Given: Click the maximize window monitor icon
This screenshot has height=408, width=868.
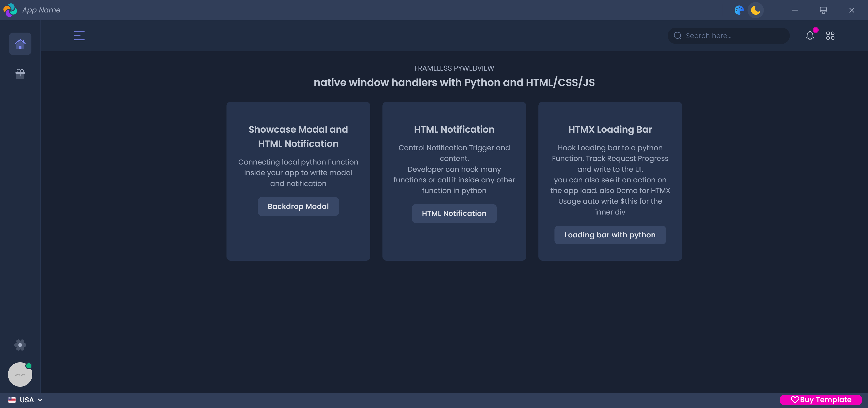Looking at the screenshot, I should 823,10.
